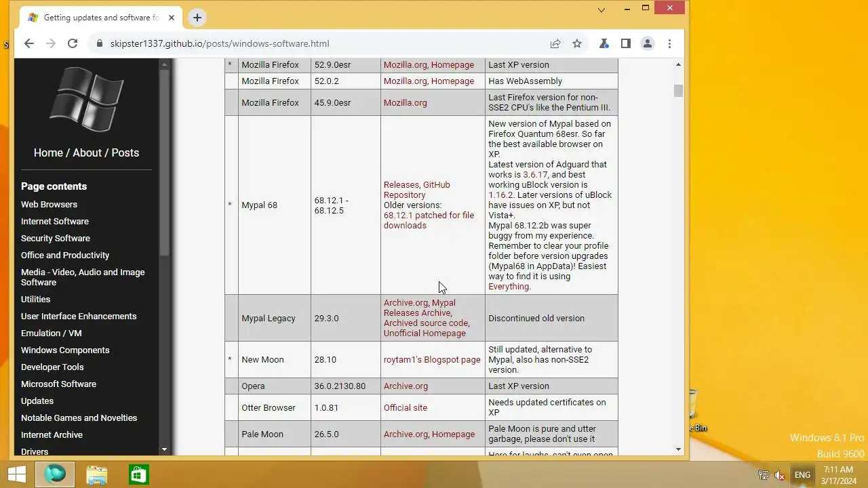
Task: Open Pale Moon Homepage link
Action: (x=453, y=434)
